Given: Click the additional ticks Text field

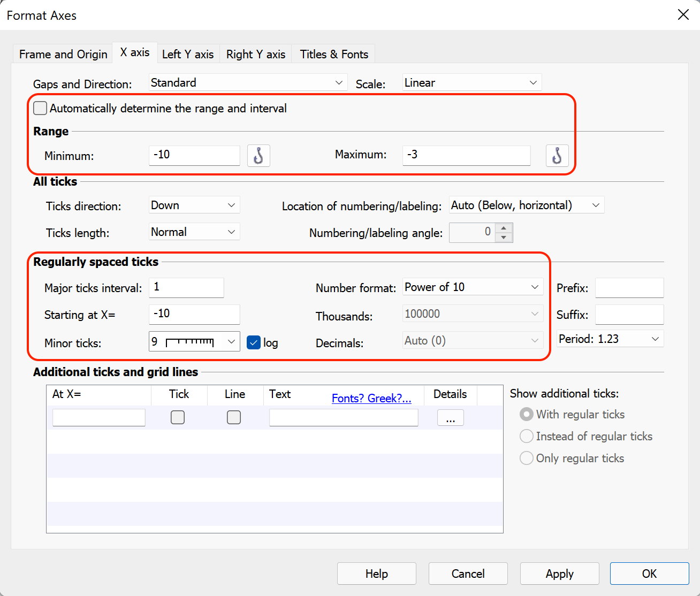Looking at the screenshot, I should coord(344,417).
